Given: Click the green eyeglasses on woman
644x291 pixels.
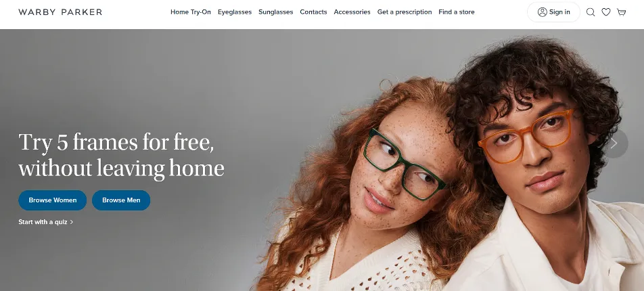Looking at the screenshot, I should (x=404, y=164).
